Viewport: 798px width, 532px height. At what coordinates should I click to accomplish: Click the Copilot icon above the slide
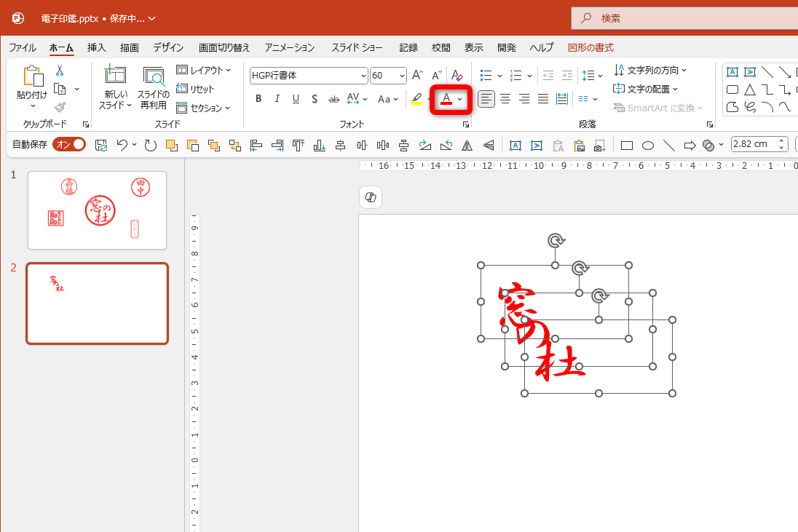pos(371,197)
